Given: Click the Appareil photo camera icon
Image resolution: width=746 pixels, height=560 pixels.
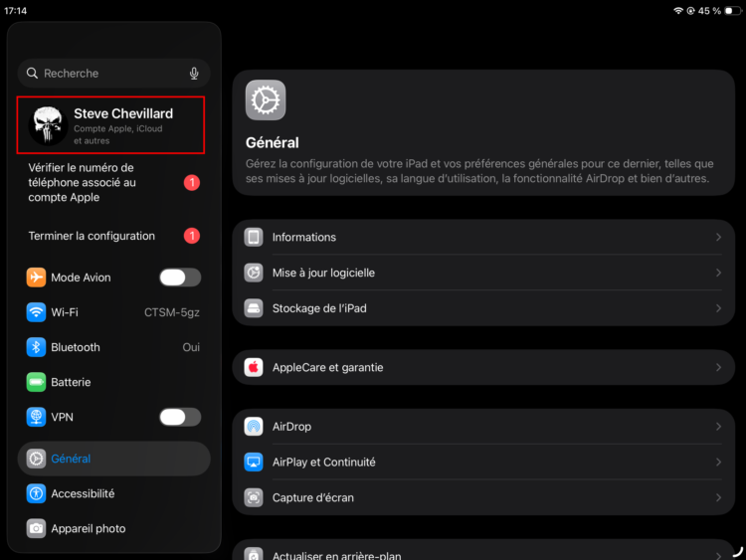Looking at the screenshot, I should click(x=36, y=528).
